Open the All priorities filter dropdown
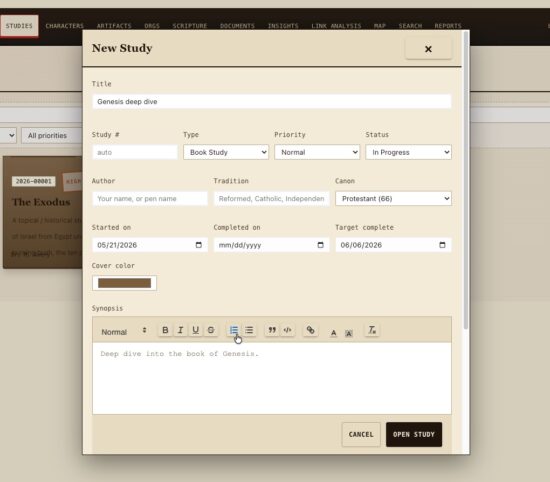This screenshot has width=550, height=482. [52, 135]
